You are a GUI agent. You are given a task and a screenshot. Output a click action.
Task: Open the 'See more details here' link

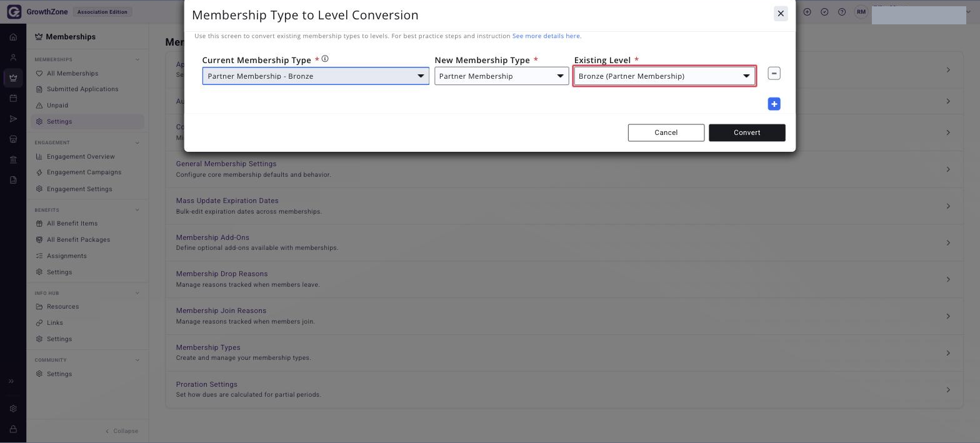546,36
